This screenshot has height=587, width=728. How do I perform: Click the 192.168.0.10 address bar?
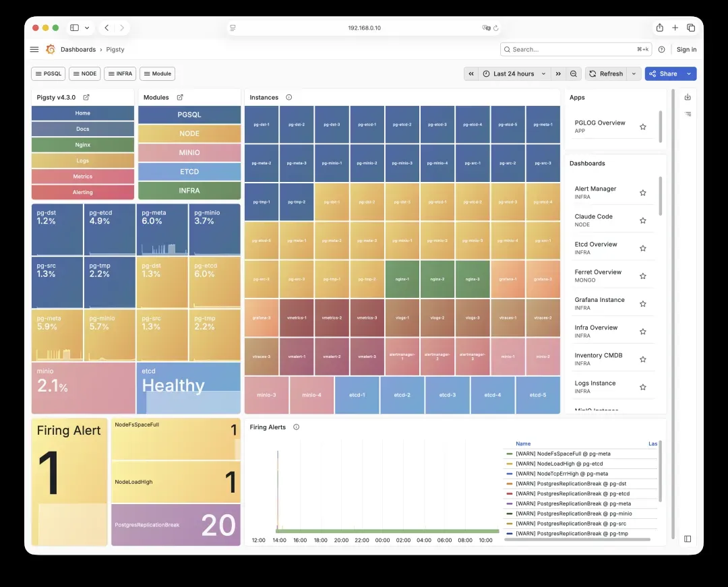click(x=365, y=28)
